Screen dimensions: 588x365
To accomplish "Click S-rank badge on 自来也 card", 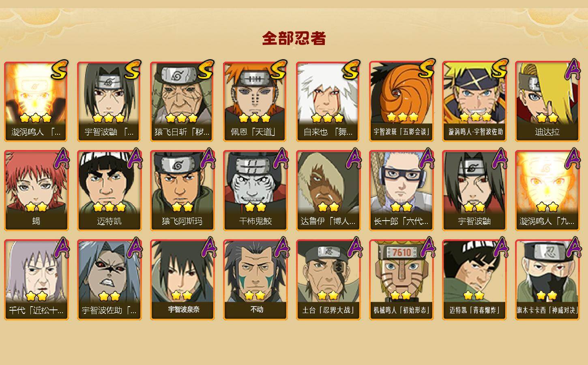I will [351, 70].
